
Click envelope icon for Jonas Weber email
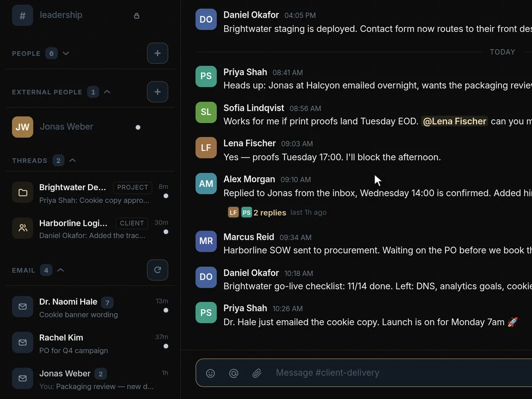click(23, 379)
